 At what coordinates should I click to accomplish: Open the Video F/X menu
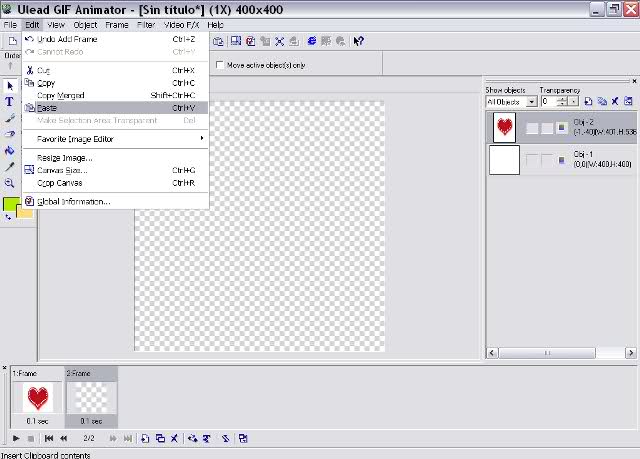[x=181, y=25]
